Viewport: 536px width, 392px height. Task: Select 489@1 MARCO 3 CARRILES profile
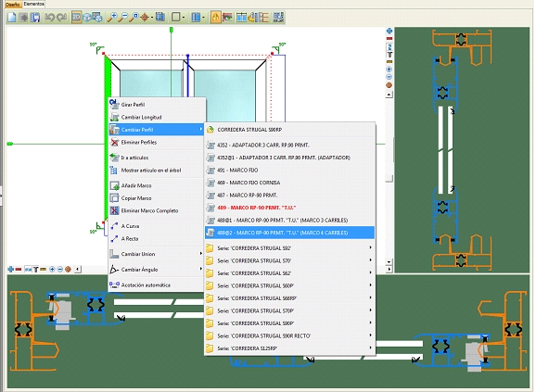290,221
